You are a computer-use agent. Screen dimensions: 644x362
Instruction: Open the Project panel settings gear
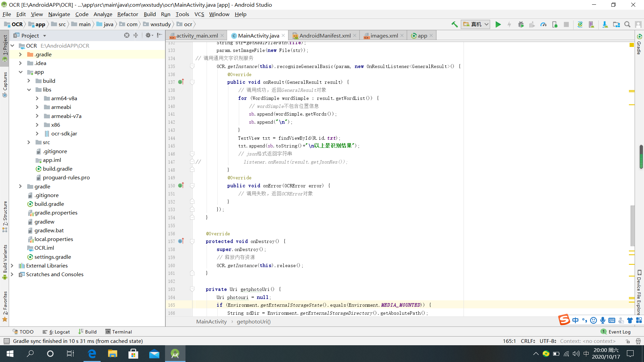click(x=149, y=36)
